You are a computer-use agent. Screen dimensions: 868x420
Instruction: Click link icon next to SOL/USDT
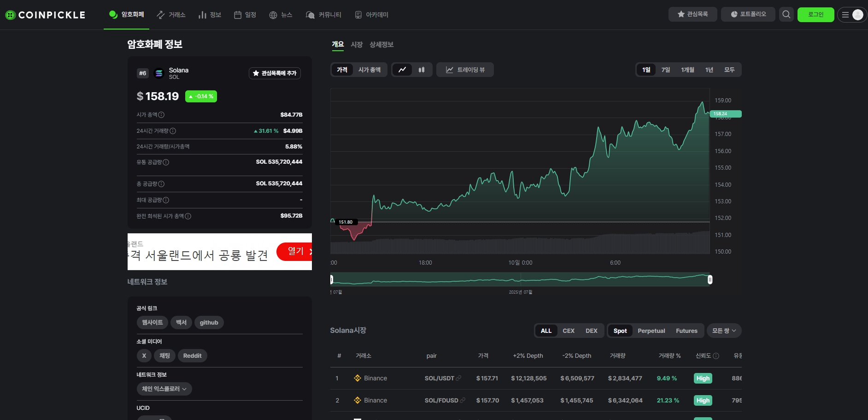pyautogui.click(x=458, y=378)
